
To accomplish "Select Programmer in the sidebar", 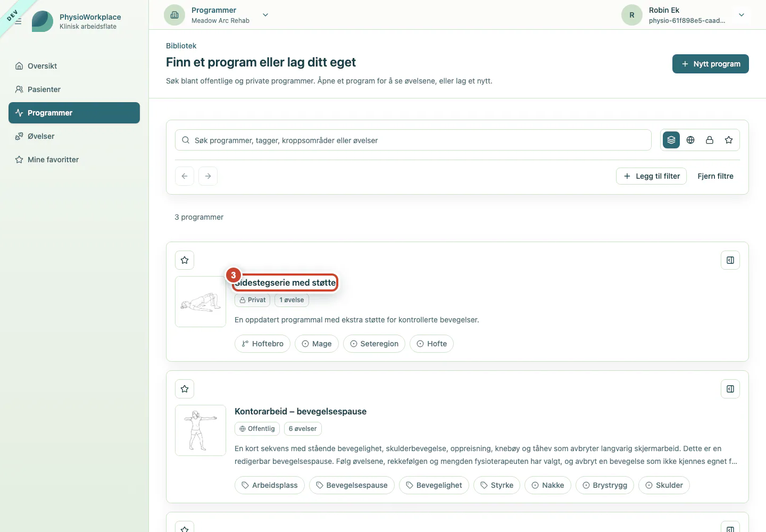I will [74, 113].
